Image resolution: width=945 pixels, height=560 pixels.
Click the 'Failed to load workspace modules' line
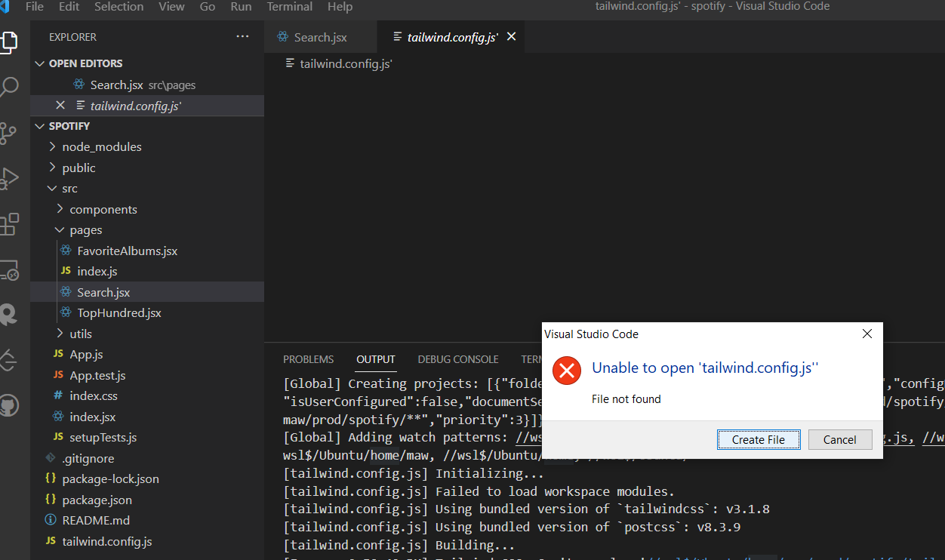tap(479, 491)
